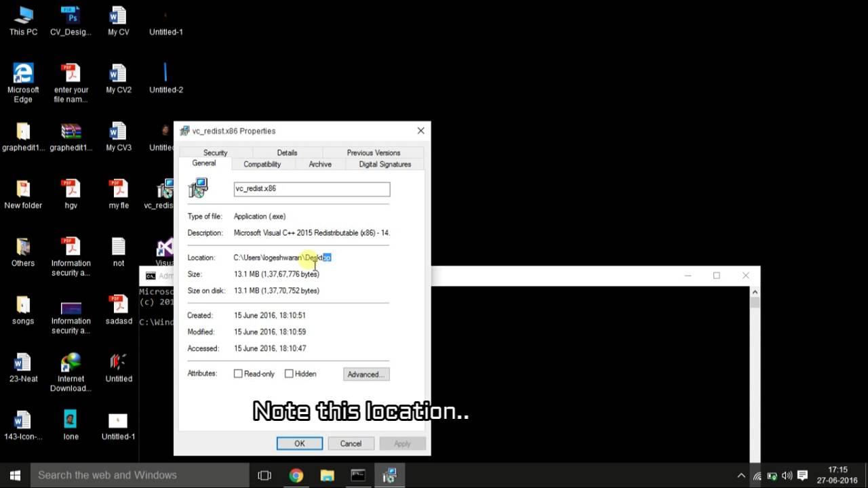Click the file name field vc_redist.x86
The width and height of the screenshot is (868, 488).
coord(312,189)
